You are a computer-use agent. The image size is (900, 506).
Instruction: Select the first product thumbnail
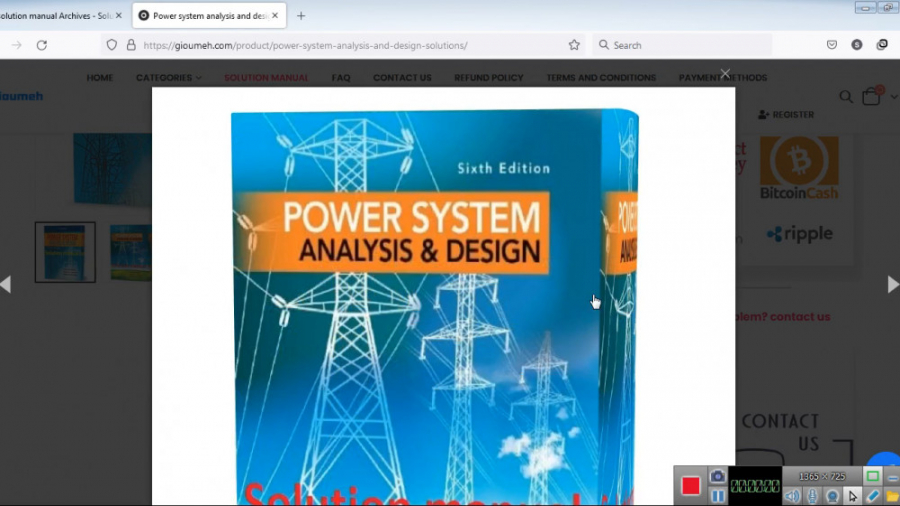pos(65,252)
